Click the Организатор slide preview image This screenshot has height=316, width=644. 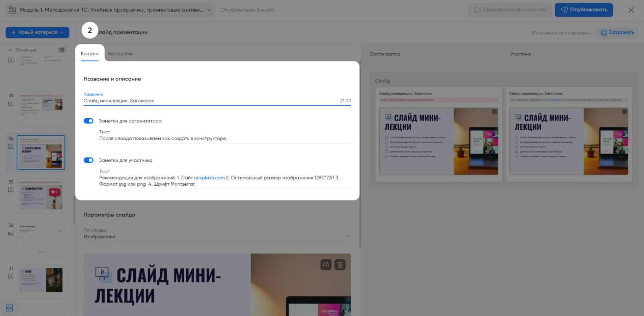point(439,141)
